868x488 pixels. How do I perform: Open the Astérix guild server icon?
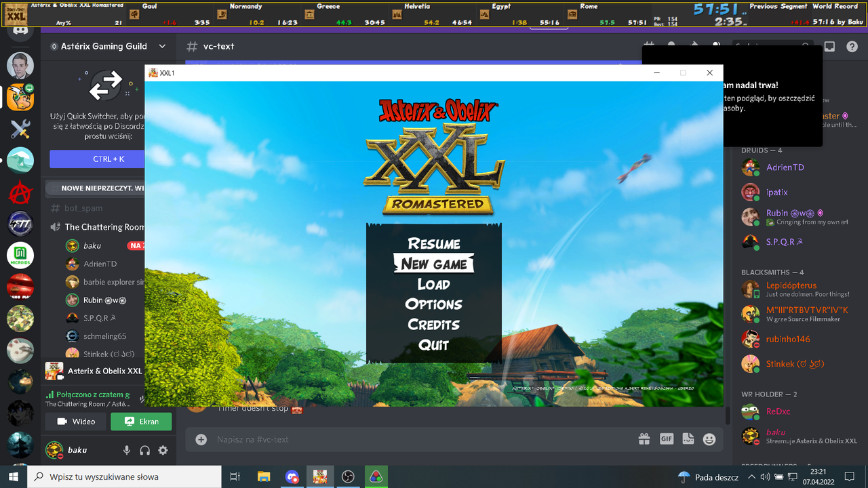[20, 97]
